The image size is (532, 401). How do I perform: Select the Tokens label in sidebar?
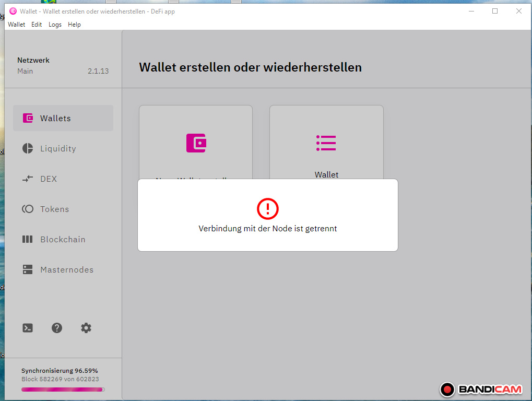coord(55,209)
